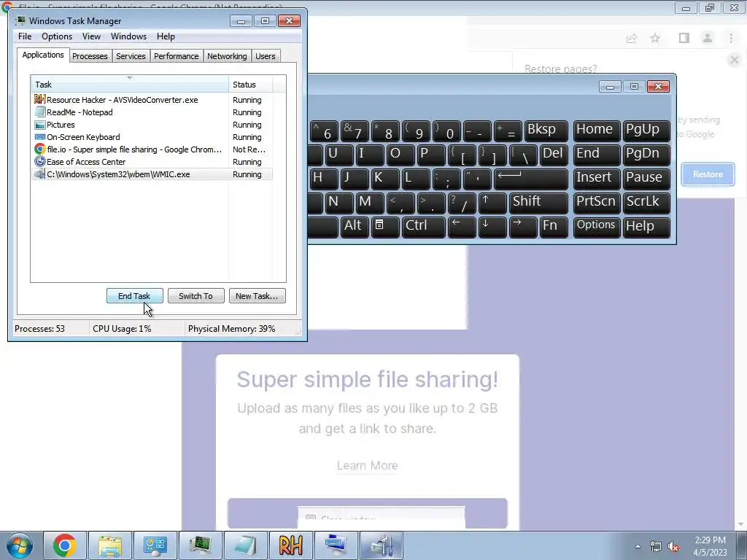The width and height of the screenshot is (747, 560).
Task: Toggle the Insert key on keyboard
Action: click(x=597, y=179)
